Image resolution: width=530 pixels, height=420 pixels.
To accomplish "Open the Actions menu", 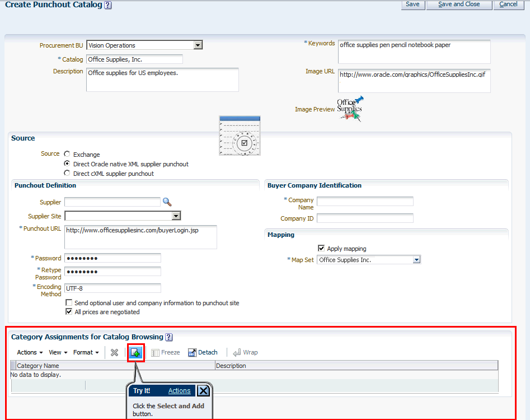I will 29,352.
